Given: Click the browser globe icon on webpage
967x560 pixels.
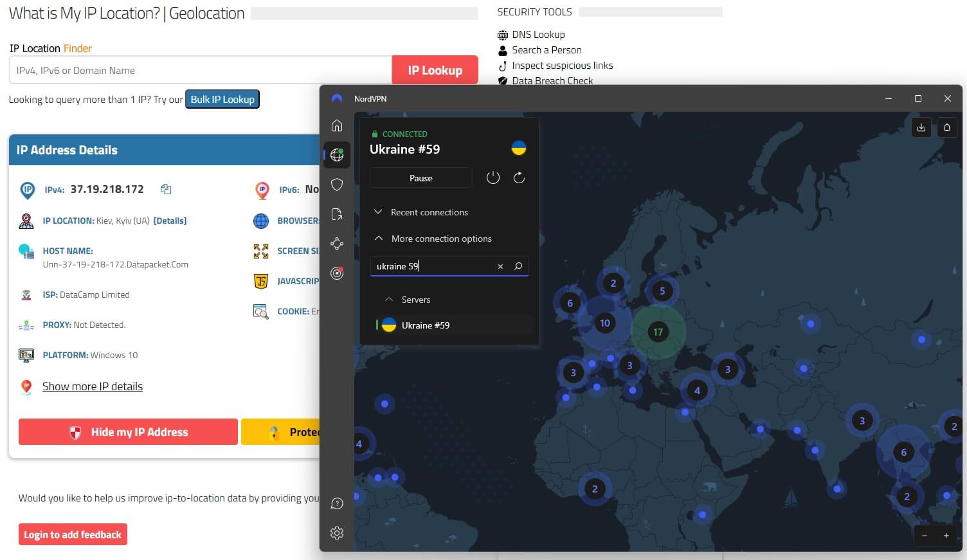Looking at the screenshot, I should click(x=261, y=221).
